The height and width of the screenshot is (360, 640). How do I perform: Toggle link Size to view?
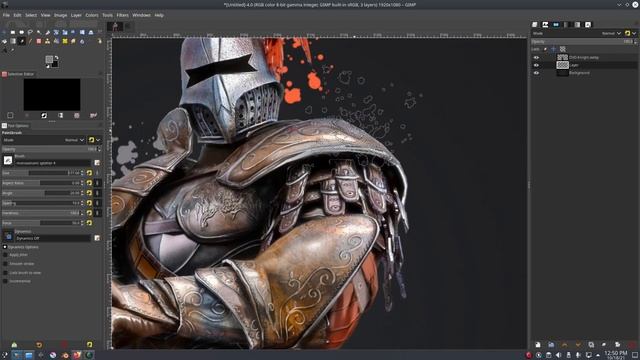coord(97,173)
